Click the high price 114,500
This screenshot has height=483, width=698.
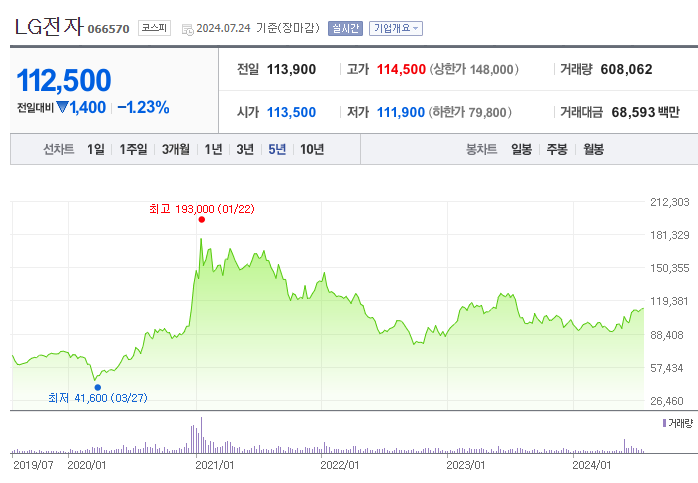[x=401, y=69]
